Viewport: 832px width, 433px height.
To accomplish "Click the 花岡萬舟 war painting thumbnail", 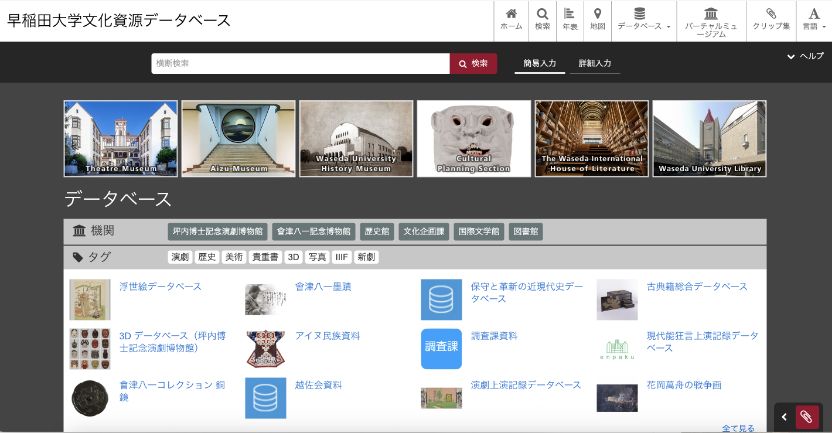I will coord(617,398).
